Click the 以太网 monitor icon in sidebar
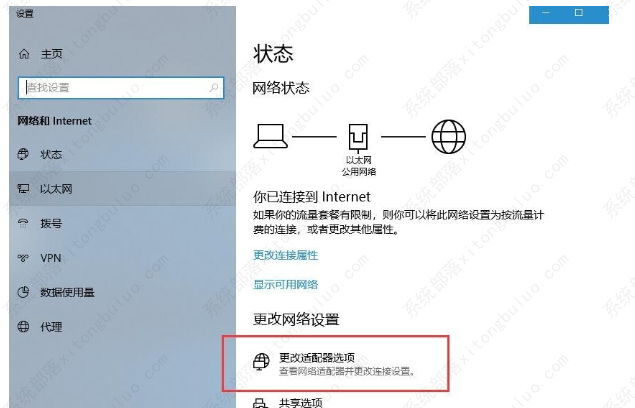 pyautogui.click(x=23, y=188)
